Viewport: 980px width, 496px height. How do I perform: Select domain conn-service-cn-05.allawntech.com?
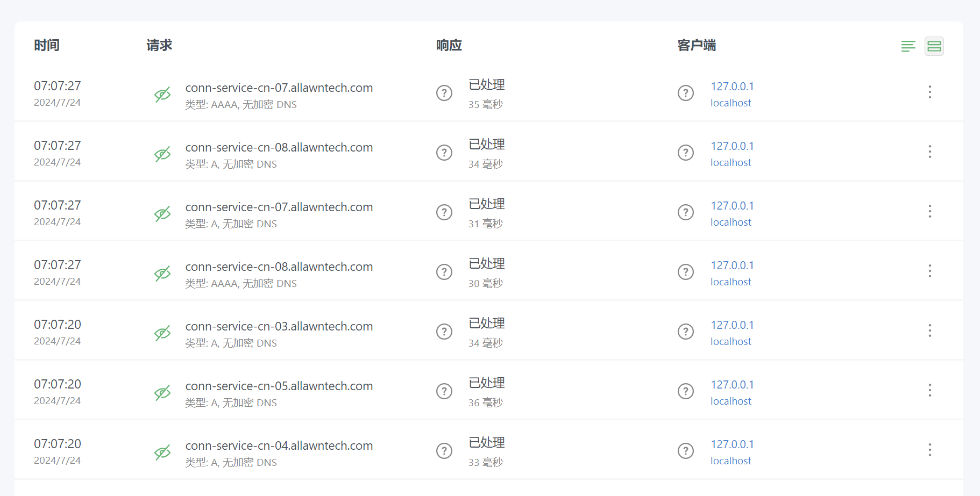pos(279,386)
